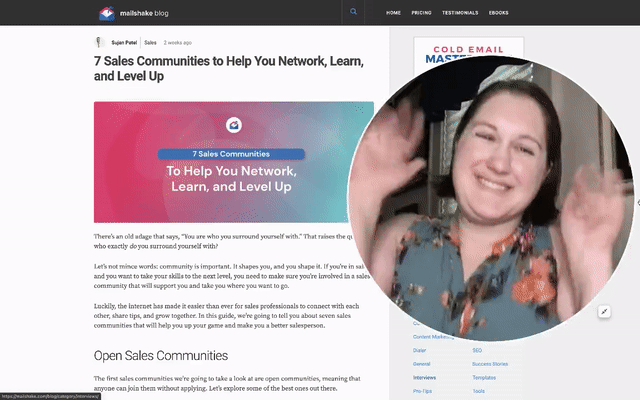Open the search magnifier icon

point(353,12)
